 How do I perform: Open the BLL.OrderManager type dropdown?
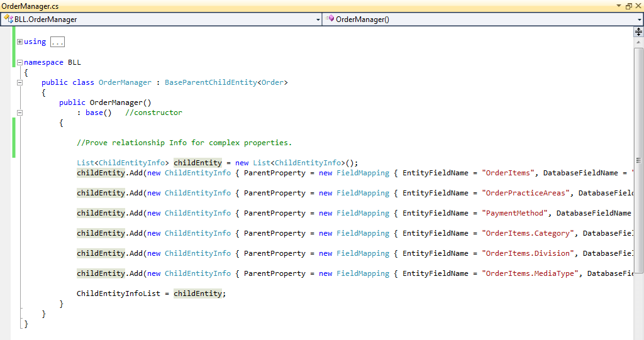coord(318,19)
